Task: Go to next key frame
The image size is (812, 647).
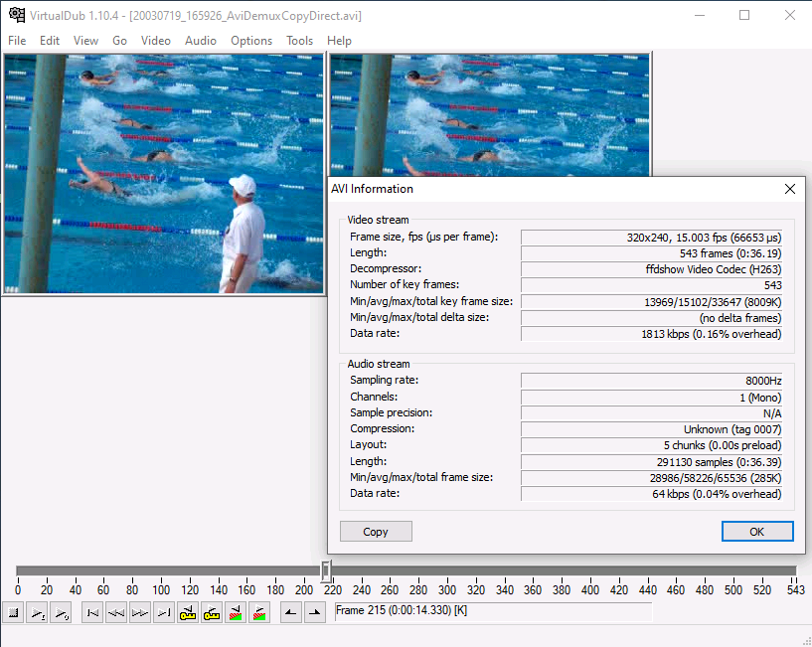Action: click(212, 613)
